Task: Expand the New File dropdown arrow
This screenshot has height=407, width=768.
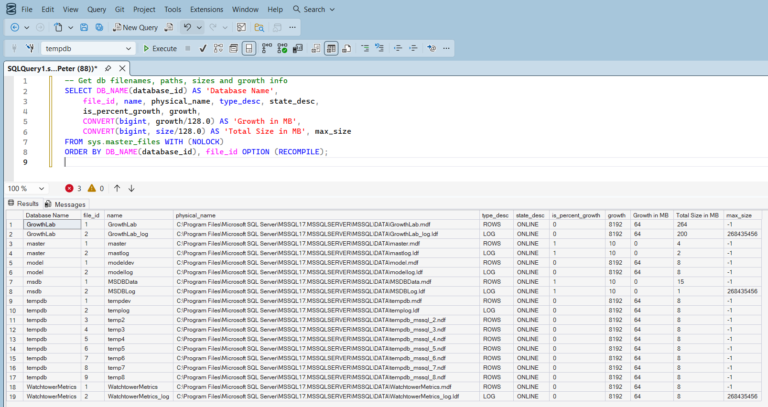Action: (x=70, y=27)
